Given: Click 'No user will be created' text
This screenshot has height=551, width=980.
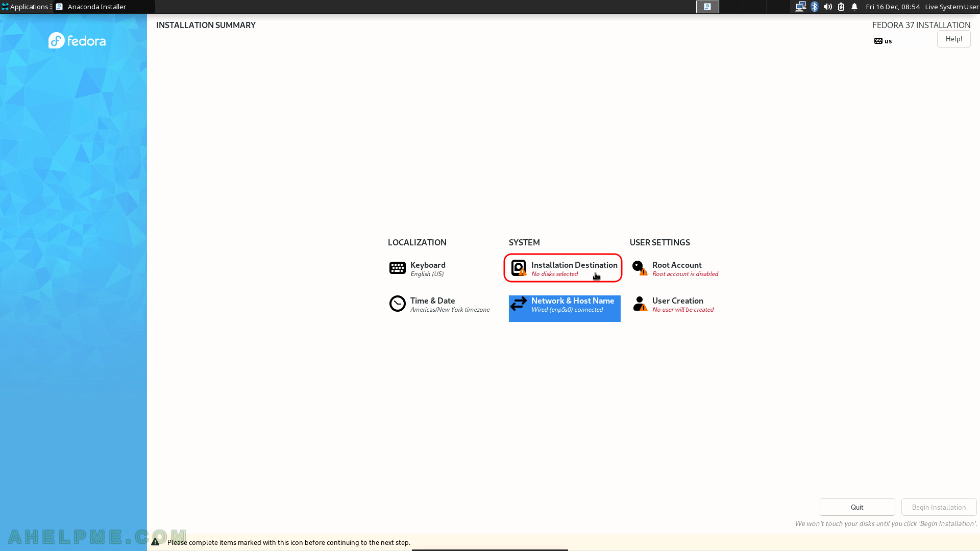Looking at the screenshot, I should coord(683,310).
